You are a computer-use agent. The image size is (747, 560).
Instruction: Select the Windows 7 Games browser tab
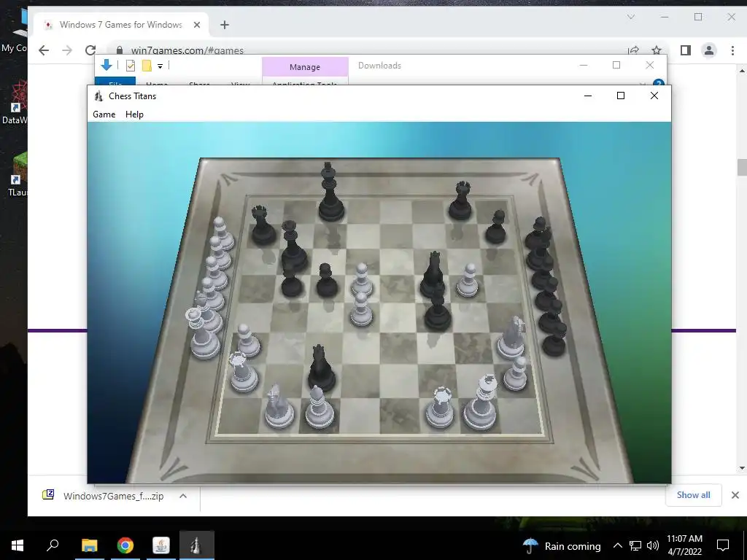coord(121,25)
